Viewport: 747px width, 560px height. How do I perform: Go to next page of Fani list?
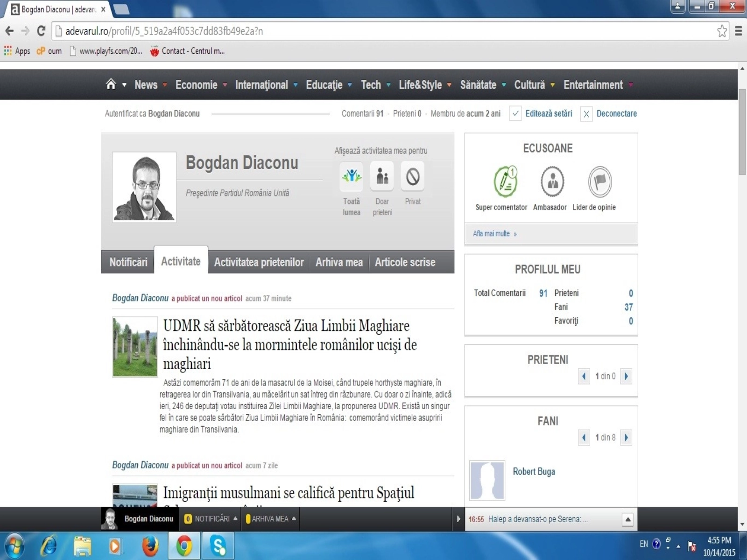626,437
